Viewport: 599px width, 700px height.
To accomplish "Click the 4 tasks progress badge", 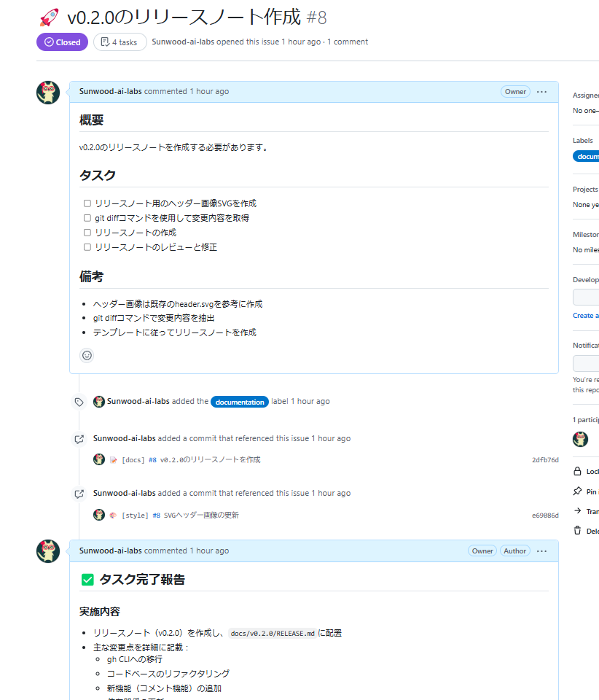I will [x=120, y=42].
